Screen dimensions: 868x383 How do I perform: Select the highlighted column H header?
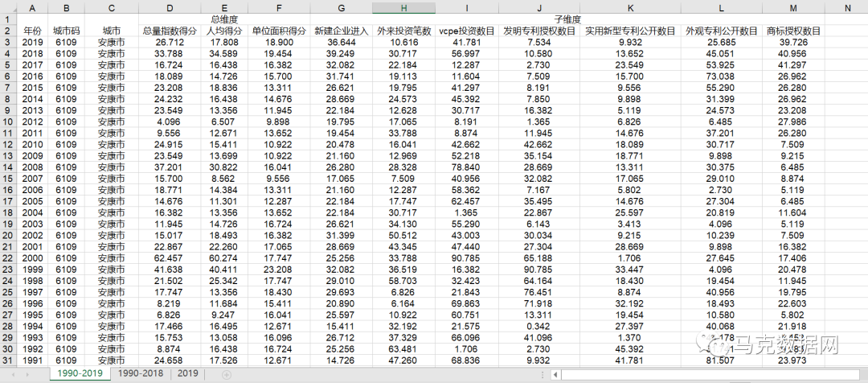(x=403, y=8)
